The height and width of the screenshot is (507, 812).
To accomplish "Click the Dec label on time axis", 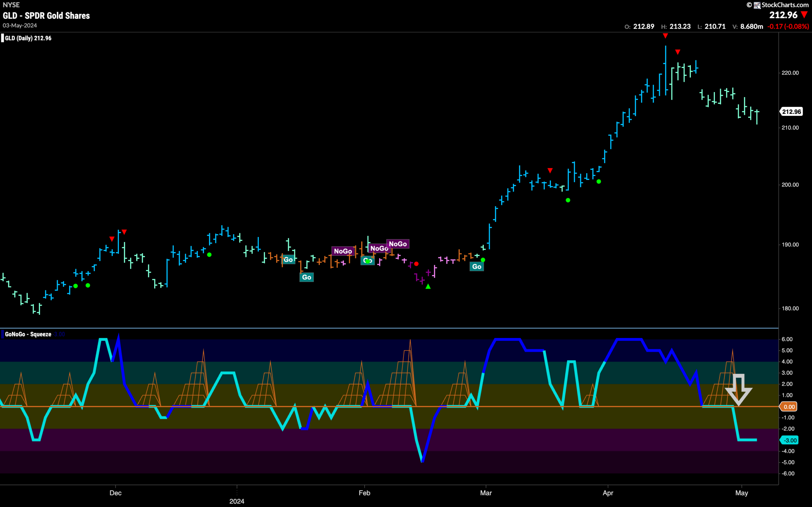I will click(x=116, y=493).
